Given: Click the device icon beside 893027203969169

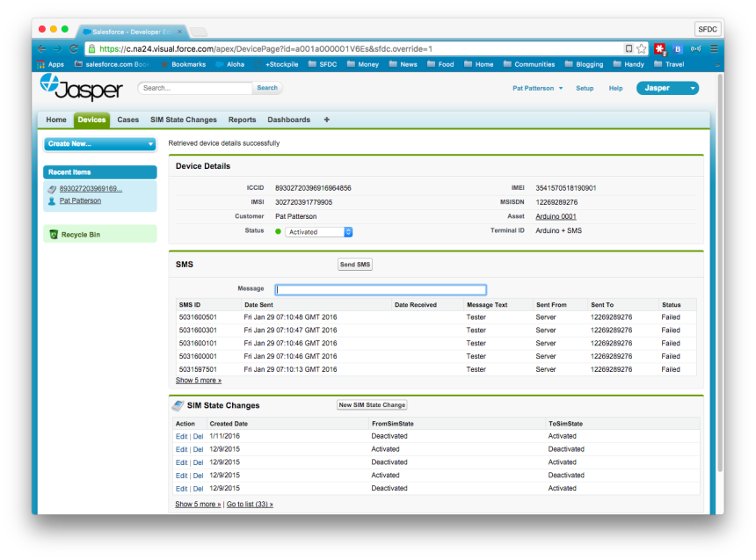Looking at the screenshot, I should [52, 189].
